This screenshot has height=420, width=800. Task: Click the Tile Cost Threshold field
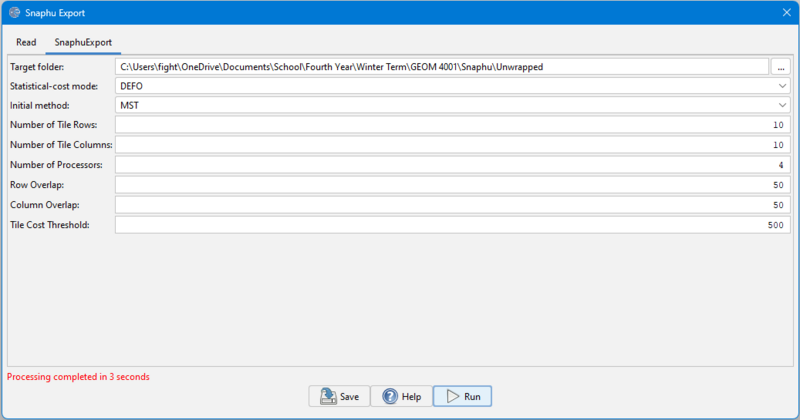(x=452, y=225)
